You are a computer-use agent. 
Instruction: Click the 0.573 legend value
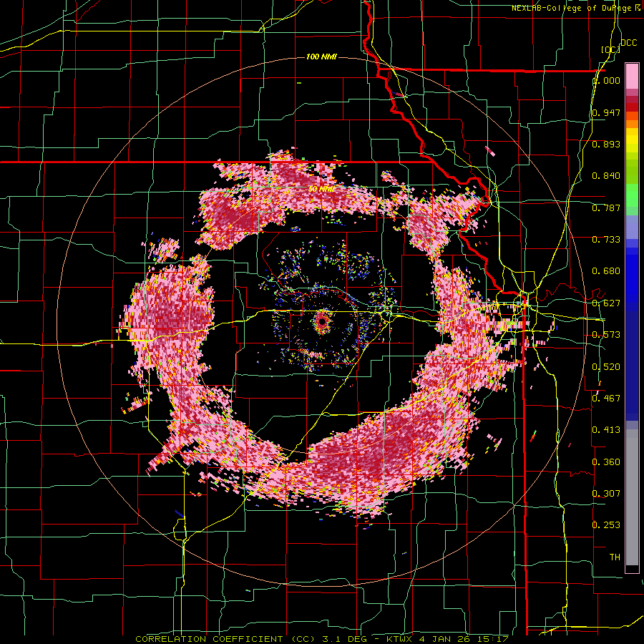pos(606,335)
